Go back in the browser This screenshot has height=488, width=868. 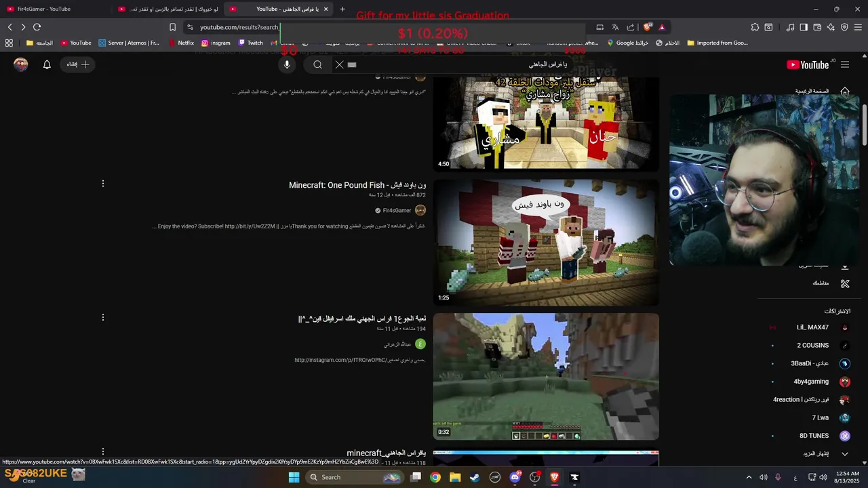pos(9,27)
